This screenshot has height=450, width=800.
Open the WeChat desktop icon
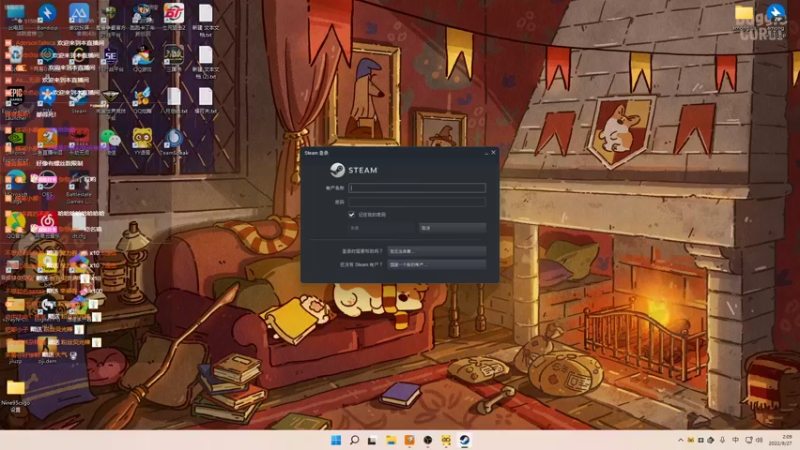click(x=110, y=142)
